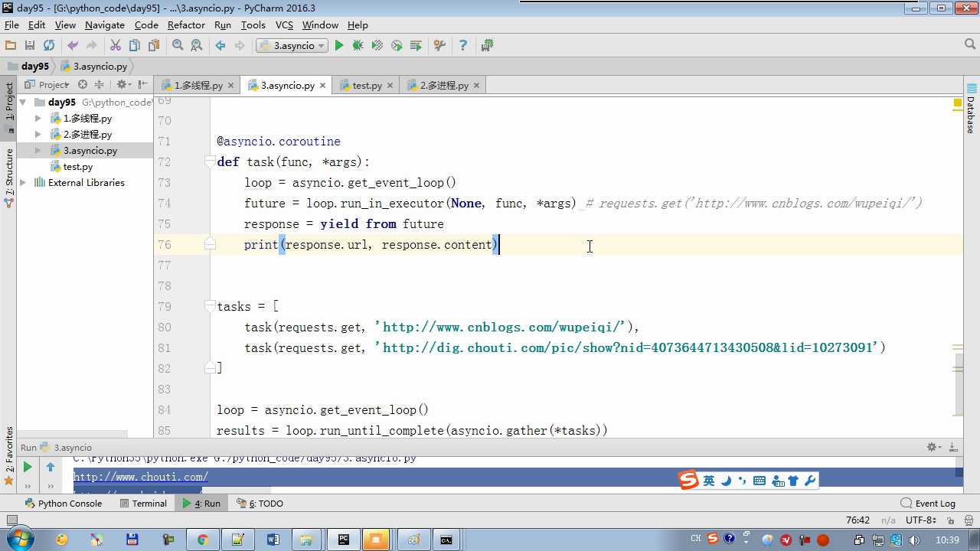Click the rightmost toolbar chip icon

(x=487, y=46)
